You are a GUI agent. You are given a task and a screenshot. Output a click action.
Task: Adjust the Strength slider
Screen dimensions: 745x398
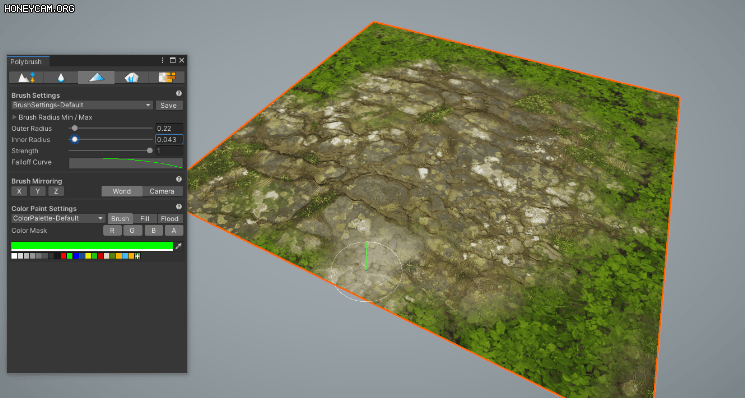[111, 151]
